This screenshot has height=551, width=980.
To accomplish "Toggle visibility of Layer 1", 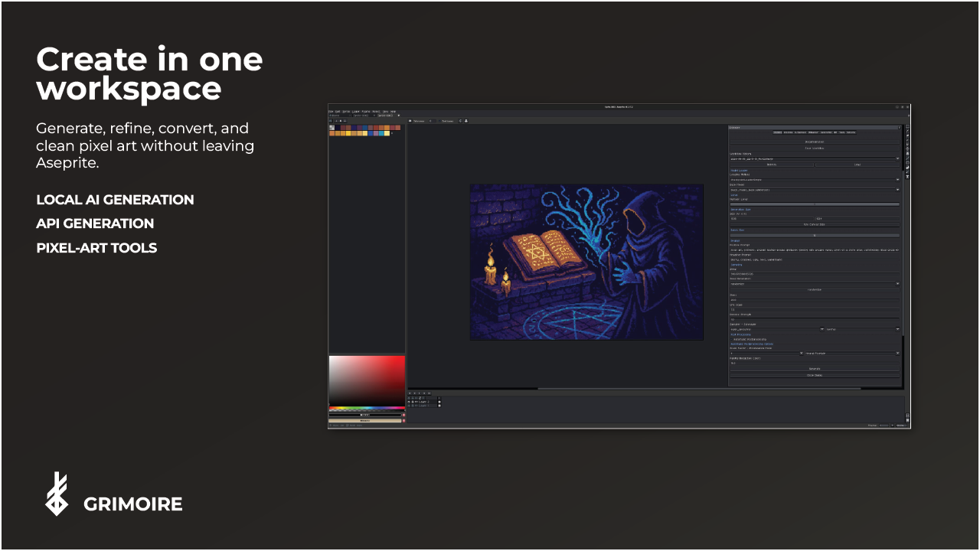I will tap(409, 406).
